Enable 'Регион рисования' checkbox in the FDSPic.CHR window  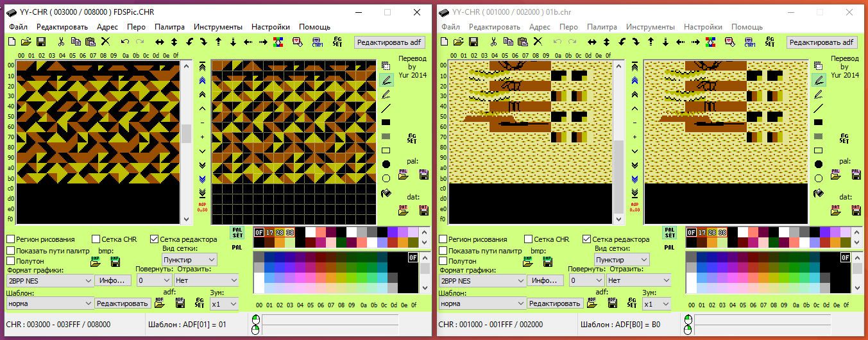(11, 239)
